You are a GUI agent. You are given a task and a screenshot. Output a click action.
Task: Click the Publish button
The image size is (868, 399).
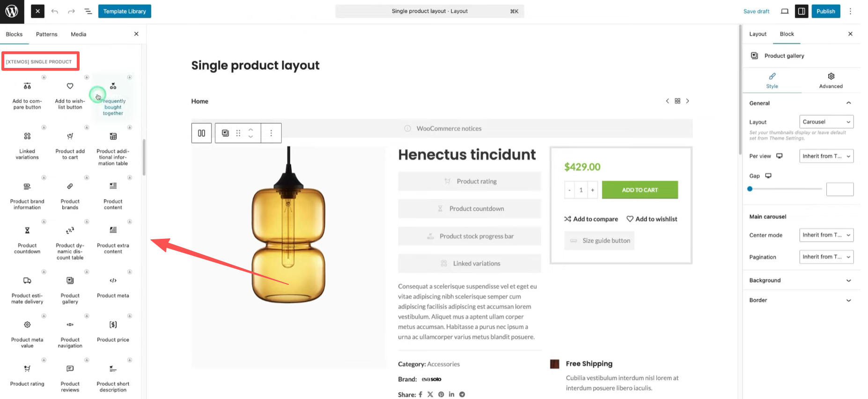tap(825, 11)
